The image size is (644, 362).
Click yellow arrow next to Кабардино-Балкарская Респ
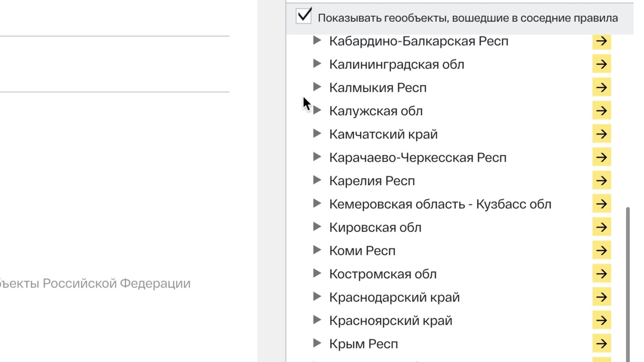click(x=601, y=41)
